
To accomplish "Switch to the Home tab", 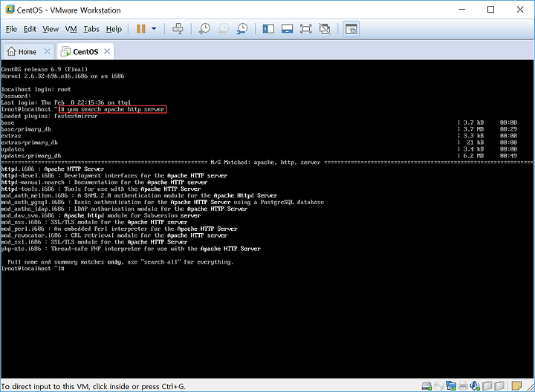I will pyautogui.click(x=22, y=51).
